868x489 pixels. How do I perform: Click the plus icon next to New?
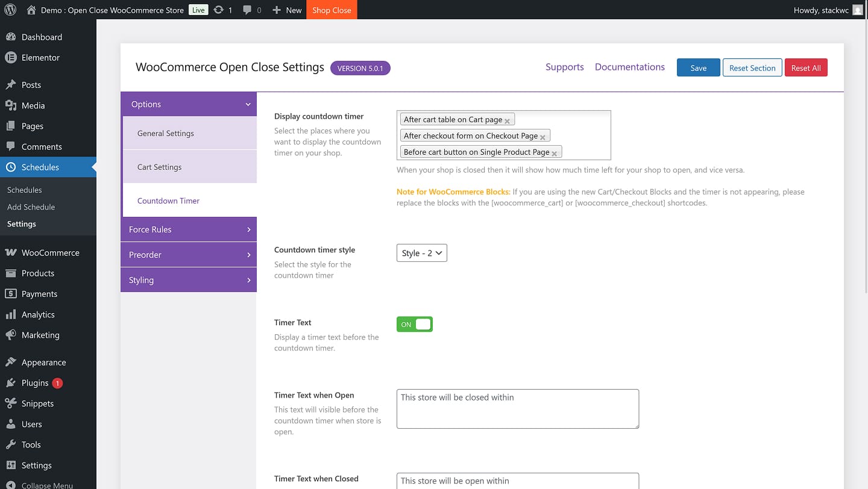[277, 10]
